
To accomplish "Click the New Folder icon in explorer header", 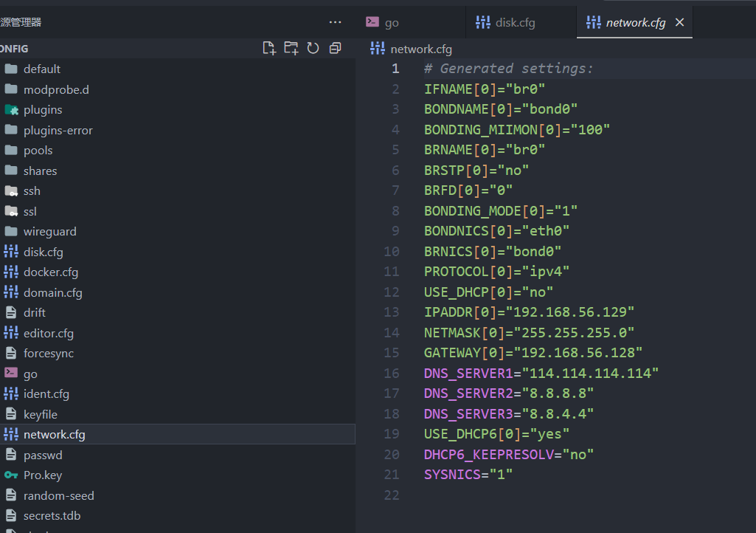I will [291, 48].
